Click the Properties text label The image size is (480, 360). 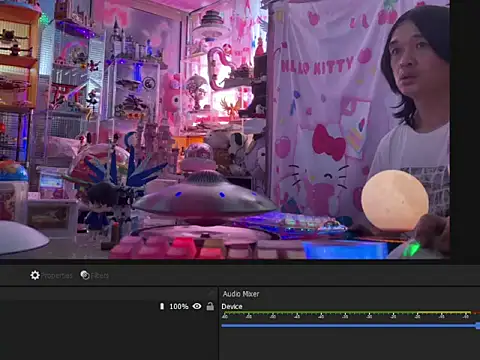(x=57, y=276)
